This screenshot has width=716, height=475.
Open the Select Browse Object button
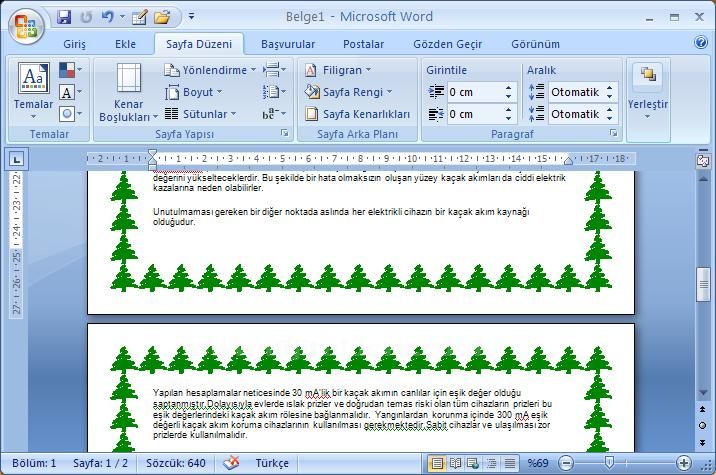(x=703, y=426)
